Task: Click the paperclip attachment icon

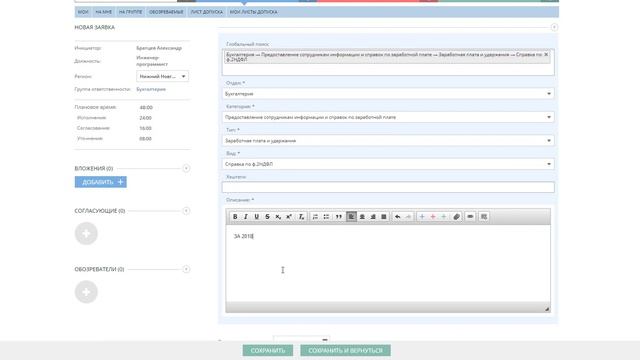Action: pos(456,217)
